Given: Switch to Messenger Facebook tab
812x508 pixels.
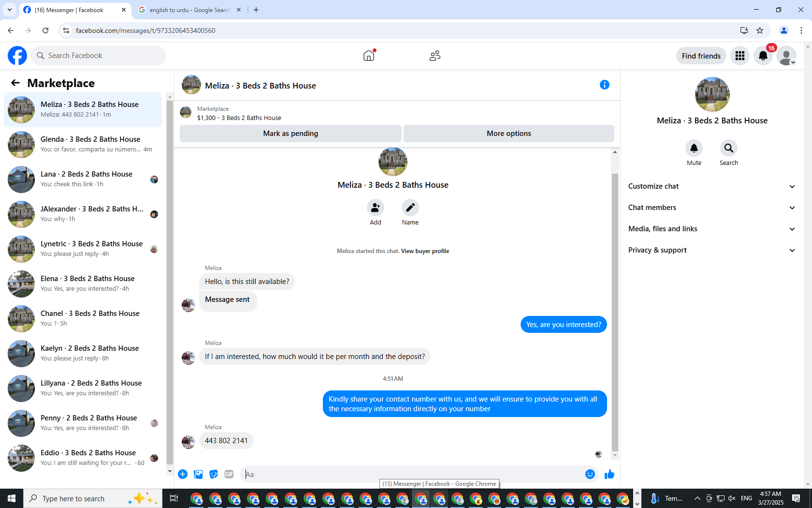Looking at the screenshot, I should pyautogui.click(x=75, y=10).
